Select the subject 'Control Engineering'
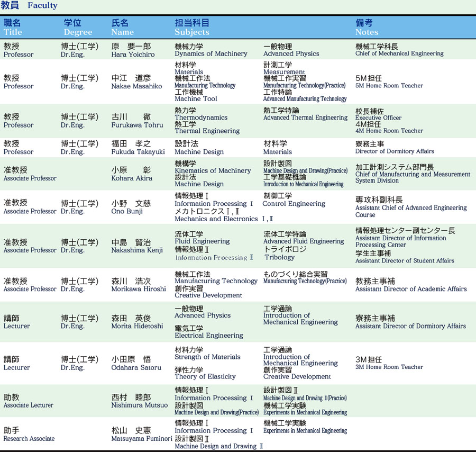 [294, 204]
